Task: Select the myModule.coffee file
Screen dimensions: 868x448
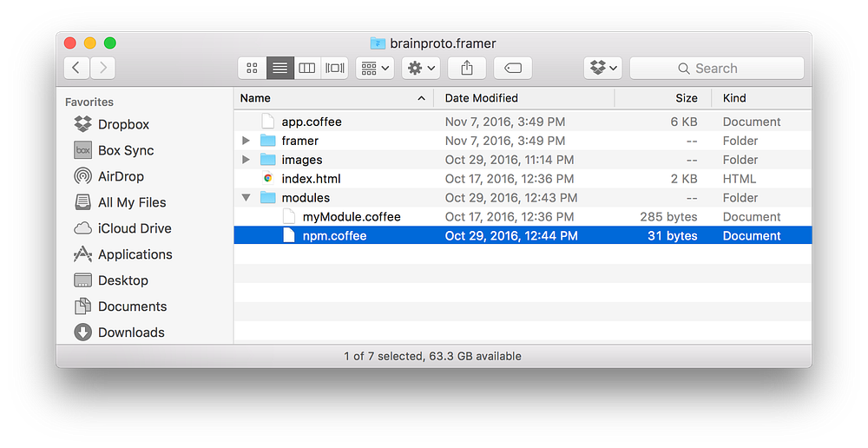Action: click(523, 216)
